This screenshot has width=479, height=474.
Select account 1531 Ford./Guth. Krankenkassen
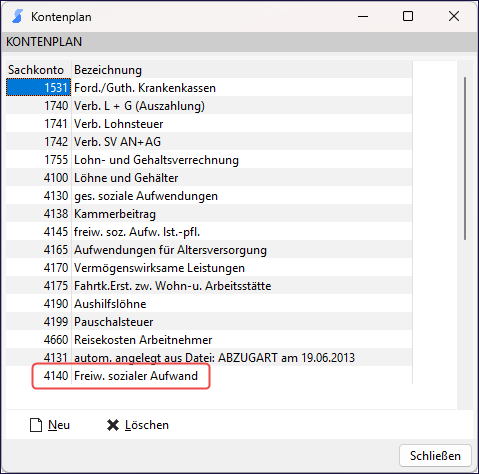click(x=209, y=88)
